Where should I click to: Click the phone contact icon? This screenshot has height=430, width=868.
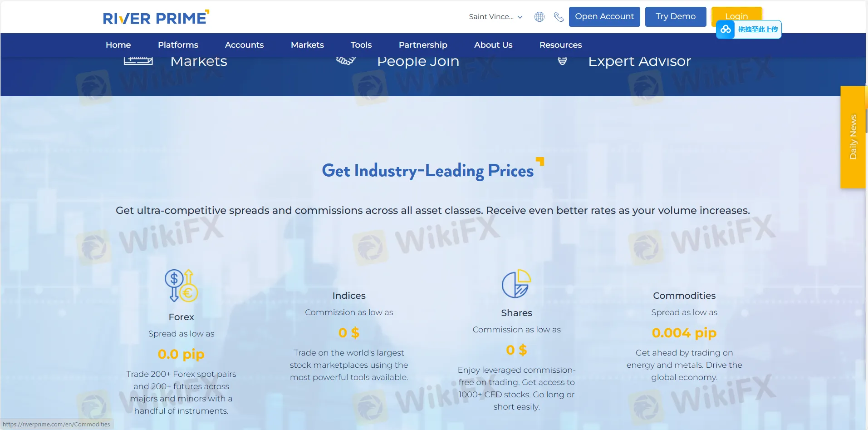coord(559,17)
